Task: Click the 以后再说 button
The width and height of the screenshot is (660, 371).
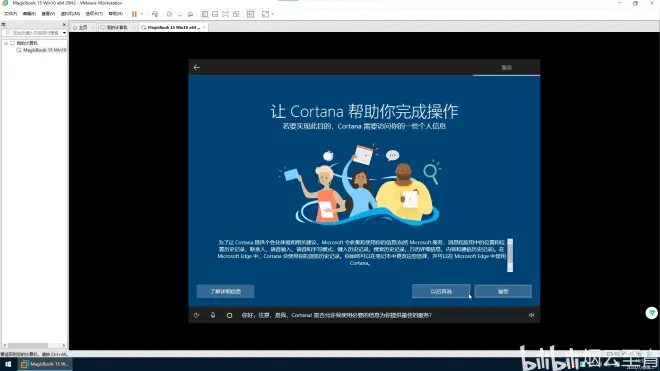Action: click(441, 291)
